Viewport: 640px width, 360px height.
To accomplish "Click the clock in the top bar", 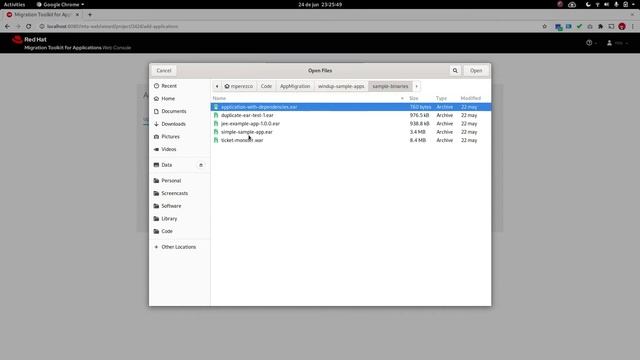I will pos(320,4).
